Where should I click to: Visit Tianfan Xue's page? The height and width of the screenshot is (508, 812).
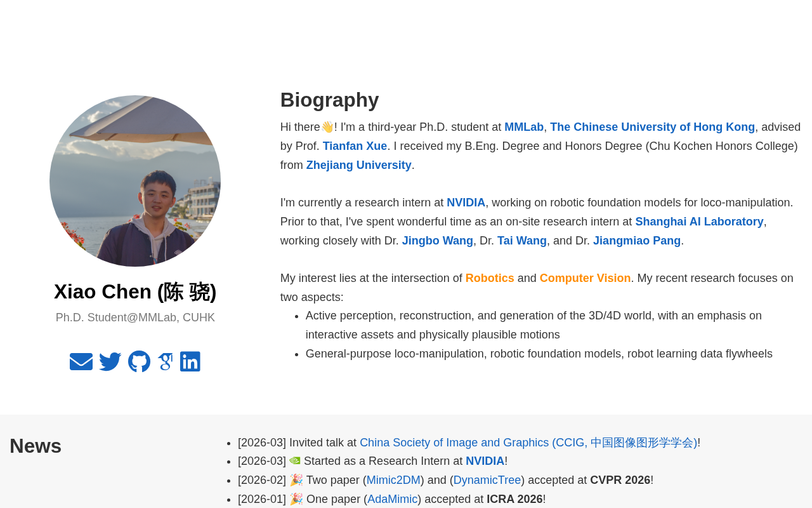coord(355,146)
